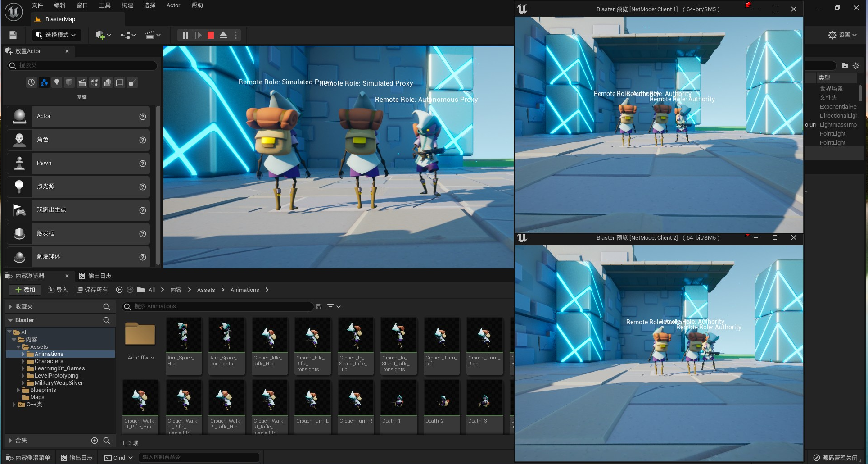Image resolution: width=868 pixels, height=464 pixels.
Task: Go forward in content browser history
Action: [x=130, y=290]
